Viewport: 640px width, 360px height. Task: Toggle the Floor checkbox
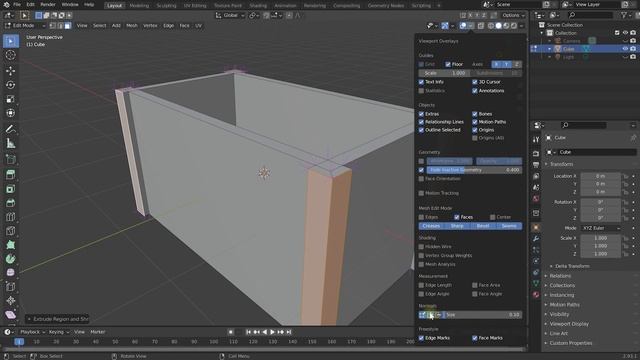tap(448, 64)
